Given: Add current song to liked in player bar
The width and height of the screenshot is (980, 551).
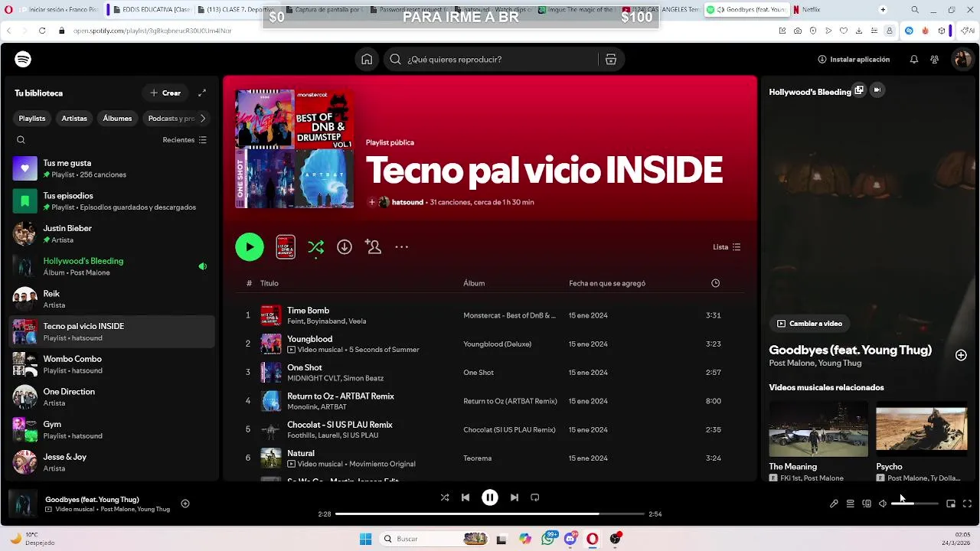Looking at the screenshot, I should tap(185, 504).
